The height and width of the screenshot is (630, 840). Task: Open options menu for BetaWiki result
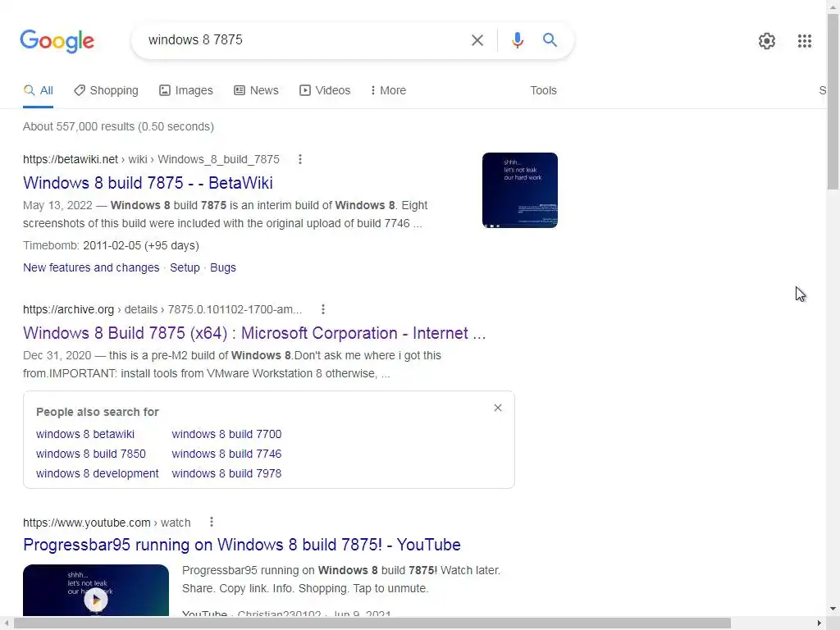pos(300,159)
